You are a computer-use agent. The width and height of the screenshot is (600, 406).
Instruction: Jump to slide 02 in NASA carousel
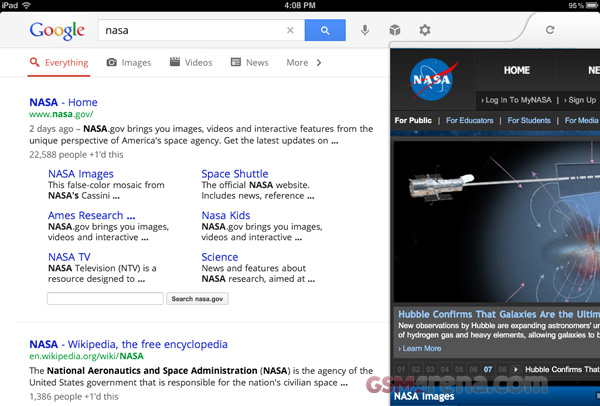tap(416, 369)
